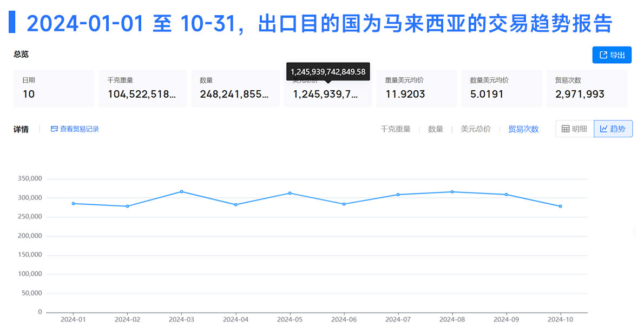Select the 2024-09 data point on the line

tap(507, 195)
